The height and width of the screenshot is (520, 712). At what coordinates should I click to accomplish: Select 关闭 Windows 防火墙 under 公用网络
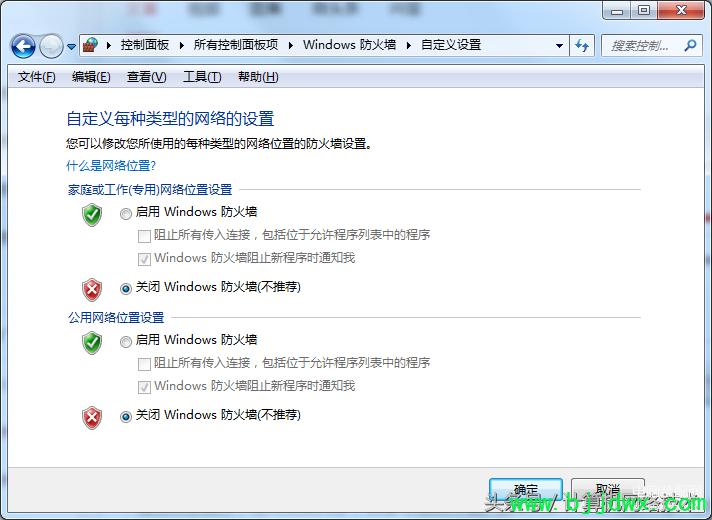[x=126, y=416]
